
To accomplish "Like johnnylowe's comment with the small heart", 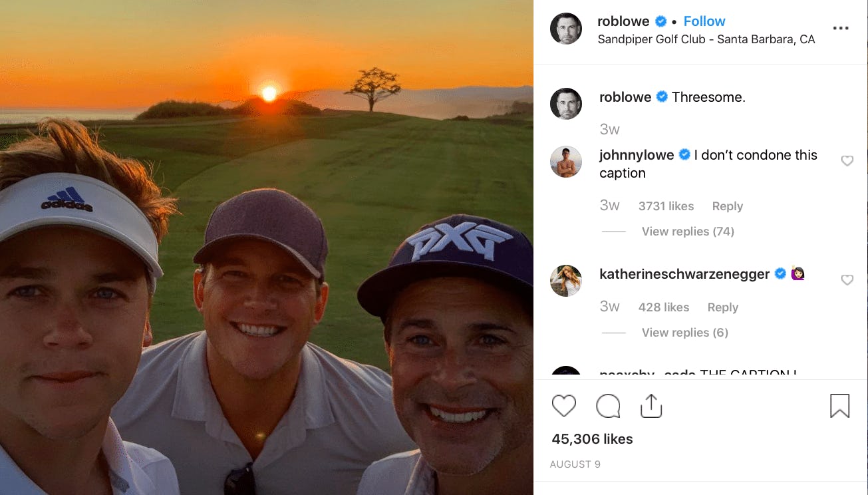I will click(847, 161).
